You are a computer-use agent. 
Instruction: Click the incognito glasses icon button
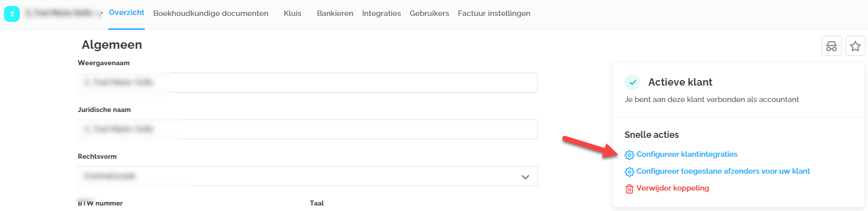tap(831, 46)
